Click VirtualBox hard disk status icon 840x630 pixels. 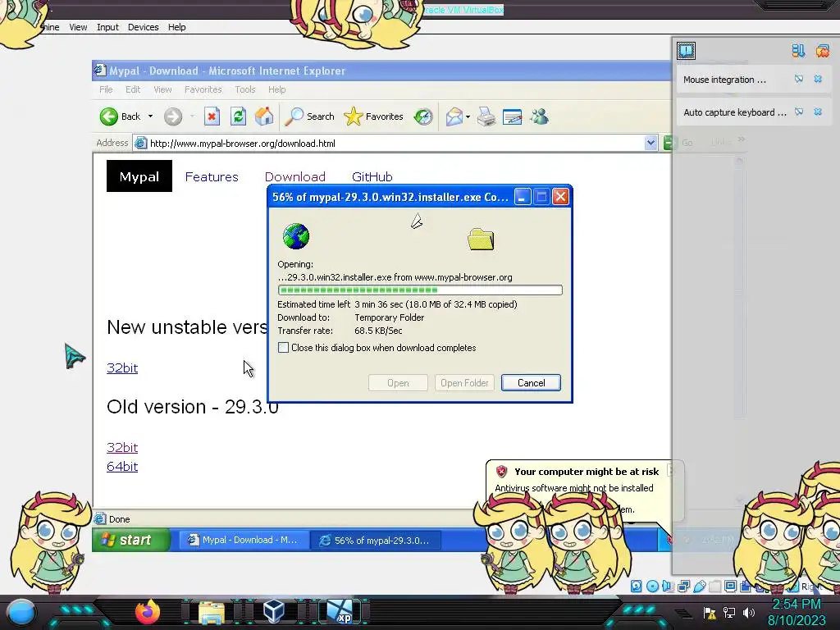[636, 586]
